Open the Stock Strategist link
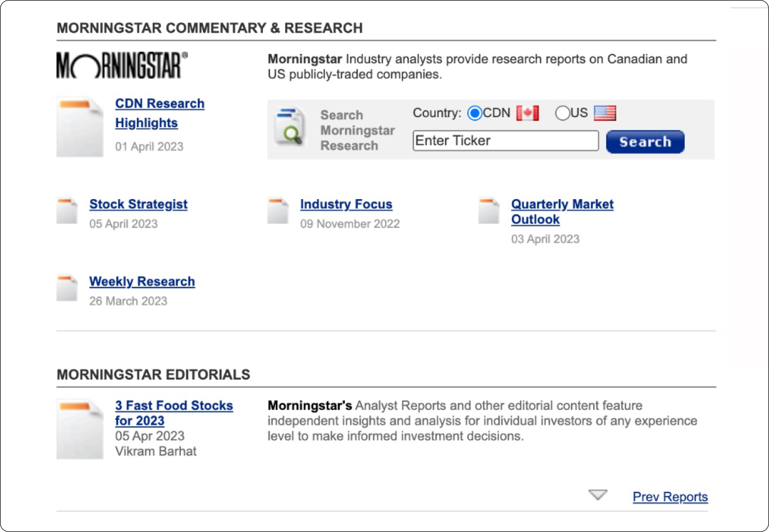The height and width of the screenshot is (532, 769). click(x=138, y=204)
